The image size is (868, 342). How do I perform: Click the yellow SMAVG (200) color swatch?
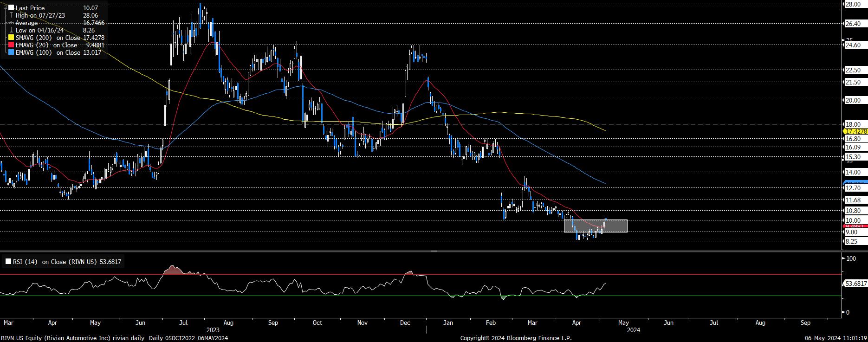click(11, 38)
